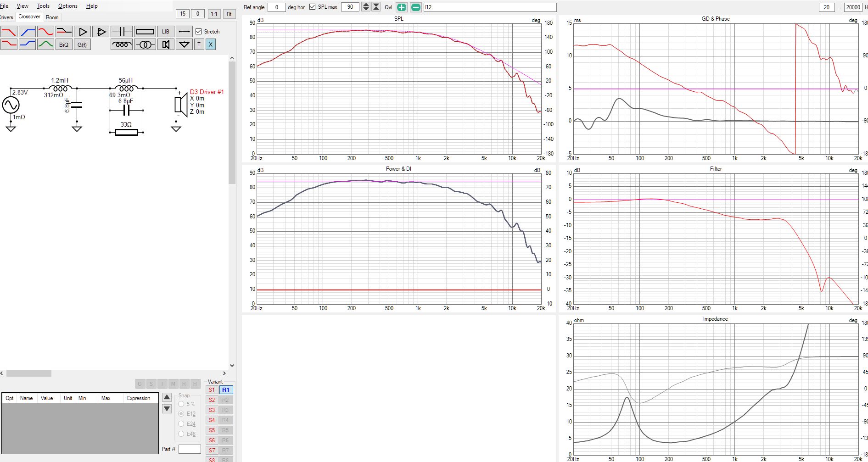Add a red low-shelf filter block
This screenshot has width=868, height=462.
[9, 45]
